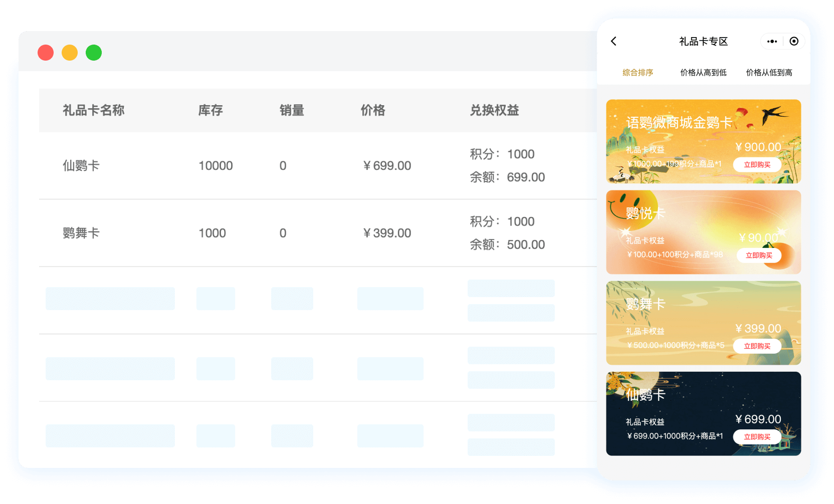
Task: Click the 价格 column header
Action: (x=373, y=110)
